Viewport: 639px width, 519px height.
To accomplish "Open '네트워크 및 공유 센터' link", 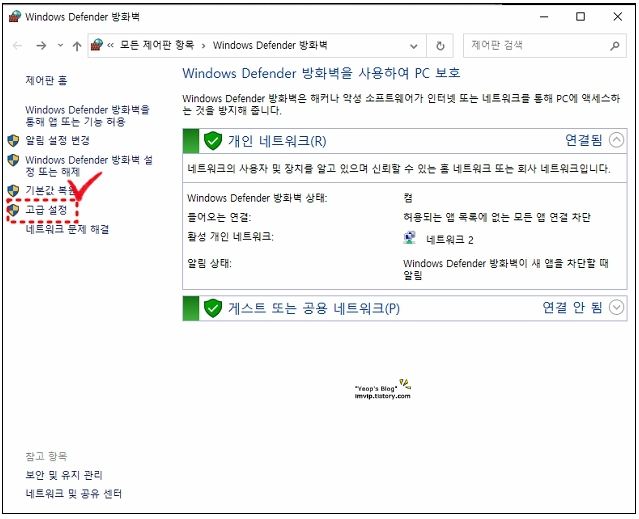I will point(74,494).
